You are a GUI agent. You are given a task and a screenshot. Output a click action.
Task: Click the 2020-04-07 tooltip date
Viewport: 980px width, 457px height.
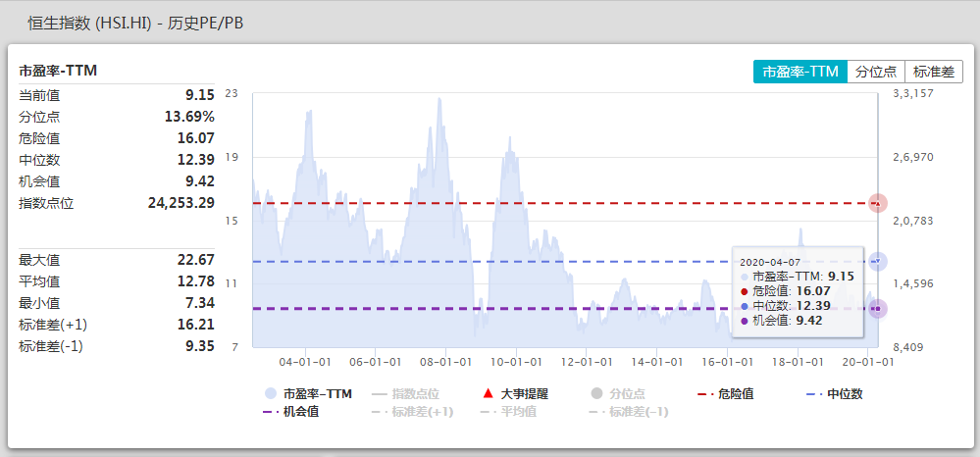(x=770, y=263)
